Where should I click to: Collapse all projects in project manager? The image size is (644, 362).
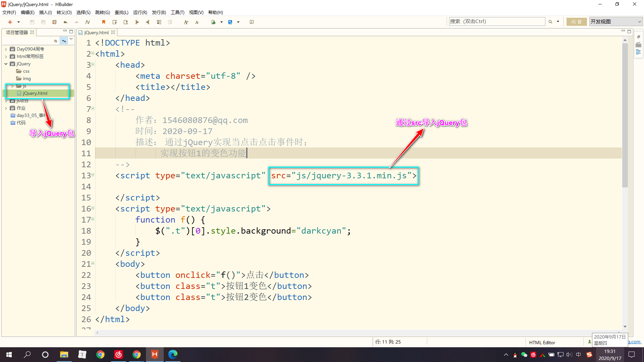click(56, 41)
